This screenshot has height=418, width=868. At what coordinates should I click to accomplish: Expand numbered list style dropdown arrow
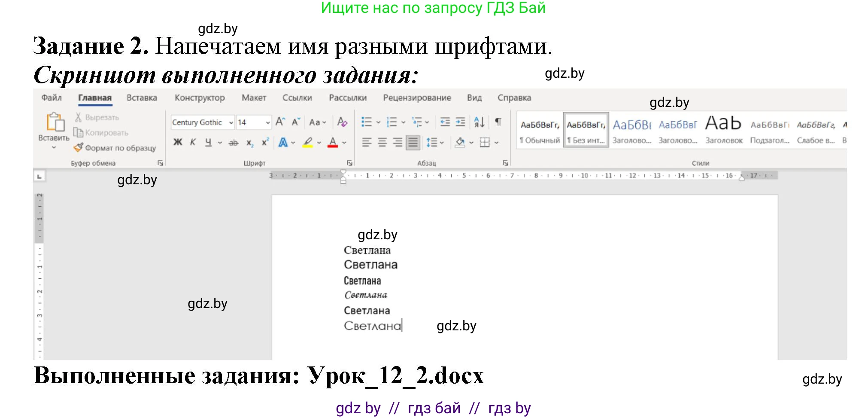click(x=404, y=122)
